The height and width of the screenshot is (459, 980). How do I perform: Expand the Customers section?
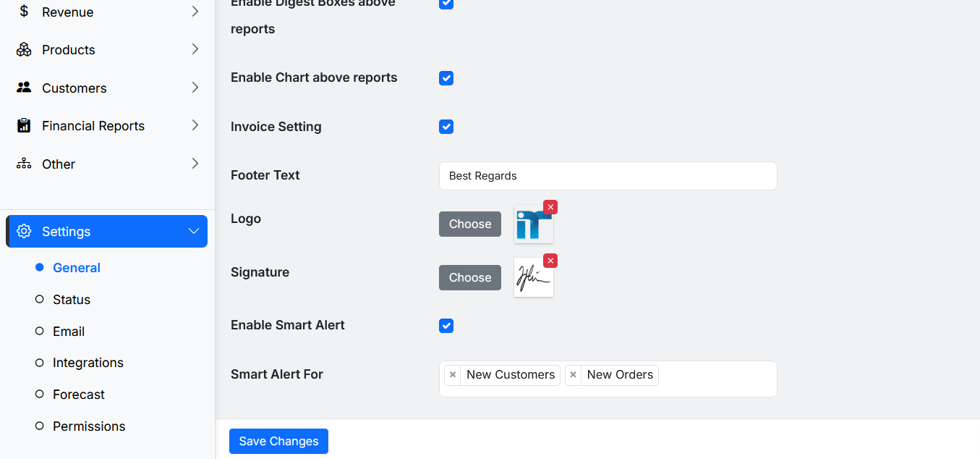(194, 88)
